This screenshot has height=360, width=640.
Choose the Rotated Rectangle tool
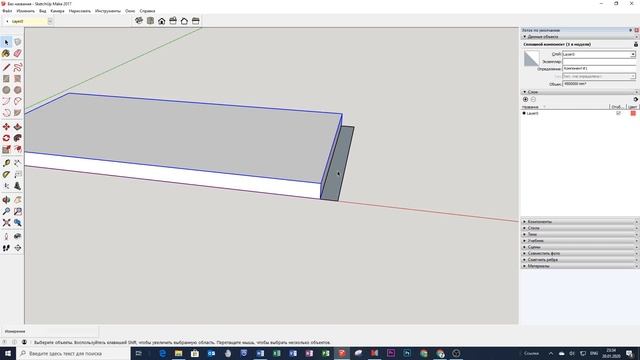18,79
